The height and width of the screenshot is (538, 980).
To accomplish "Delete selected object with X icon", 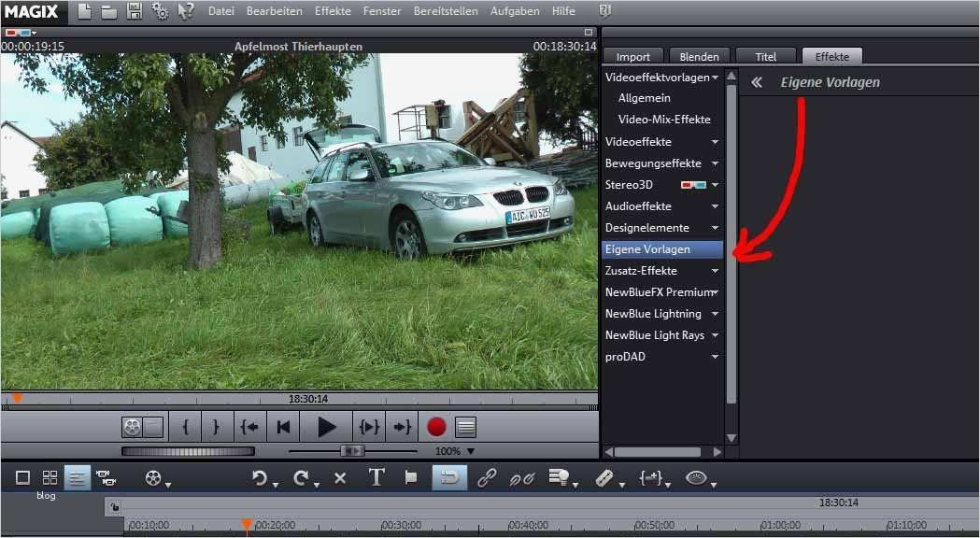I will (x=340, y=478).
